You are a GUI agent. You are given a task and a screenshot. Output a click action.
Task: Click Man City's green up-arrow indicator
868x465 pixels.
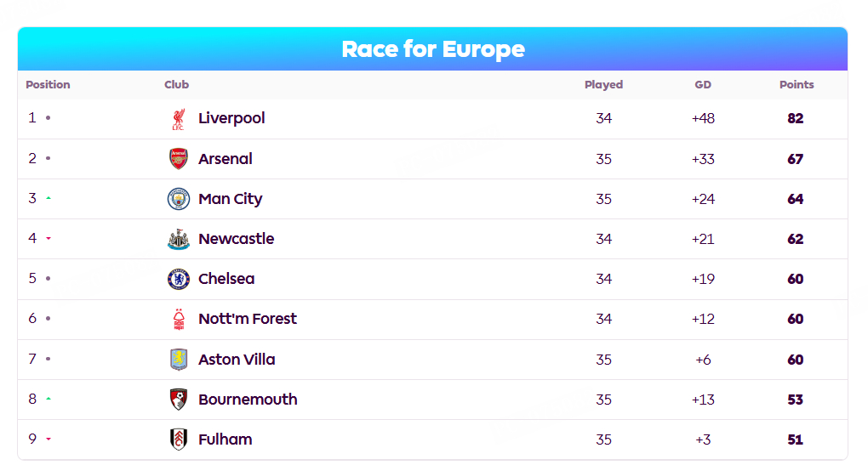coord(49,198)
